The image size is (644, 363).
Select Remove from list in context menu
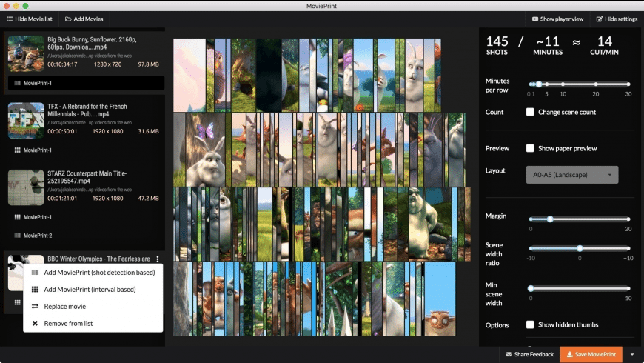[x=93, y=323]
